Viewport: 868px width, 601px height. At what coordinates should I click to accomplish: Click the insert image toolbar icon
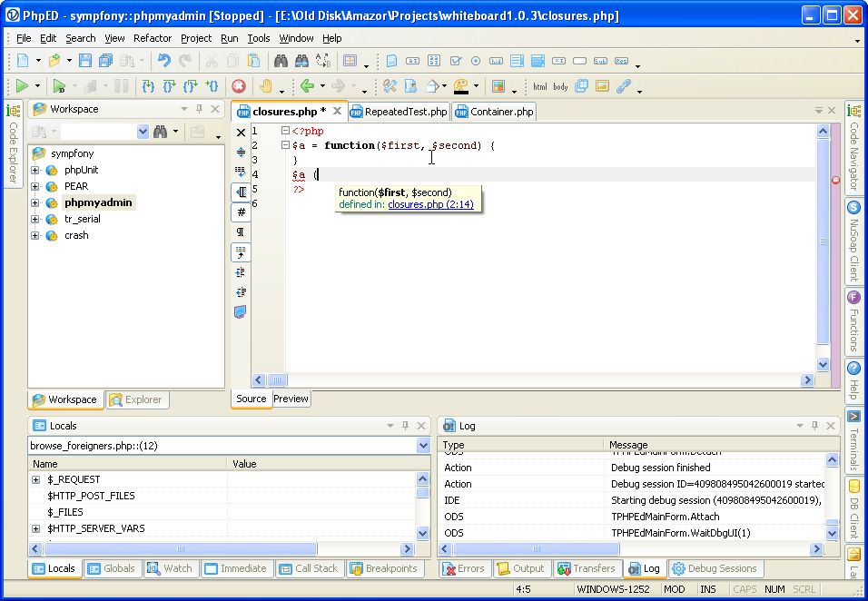(602, 85)
